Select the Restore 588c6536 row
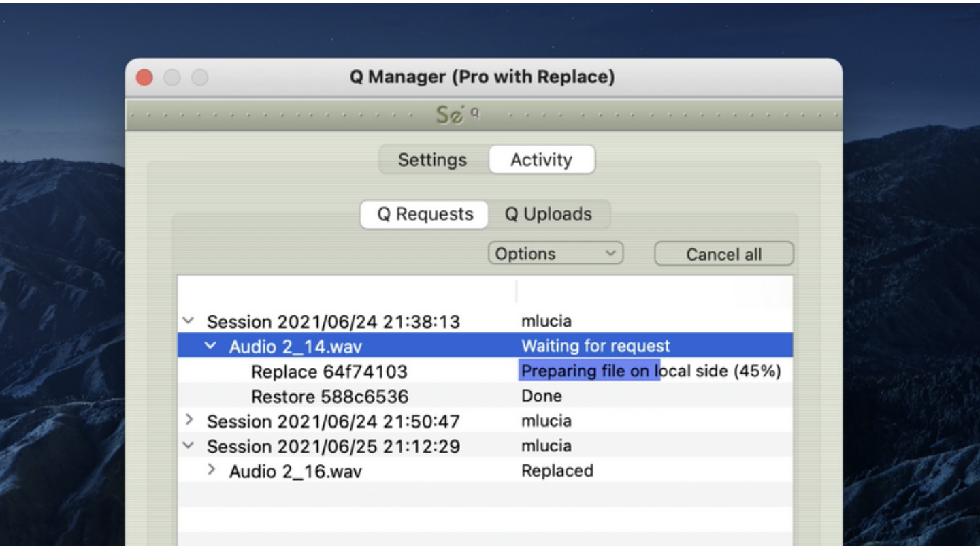Screen dimensions: 980x546 485,396
